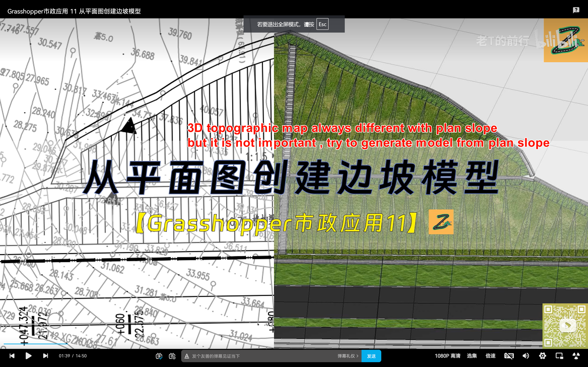
Task: Skip to the previous video
Action: (x=12, y=356)
